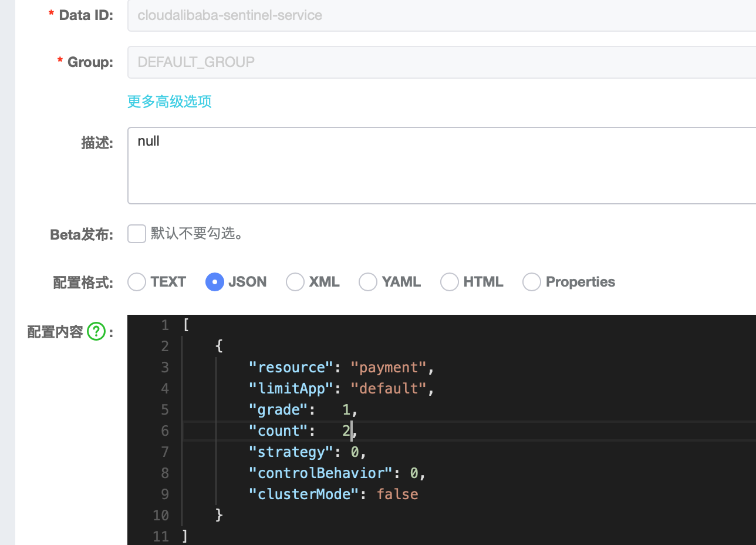Click inside the 描述 text area

click(442, 165)
